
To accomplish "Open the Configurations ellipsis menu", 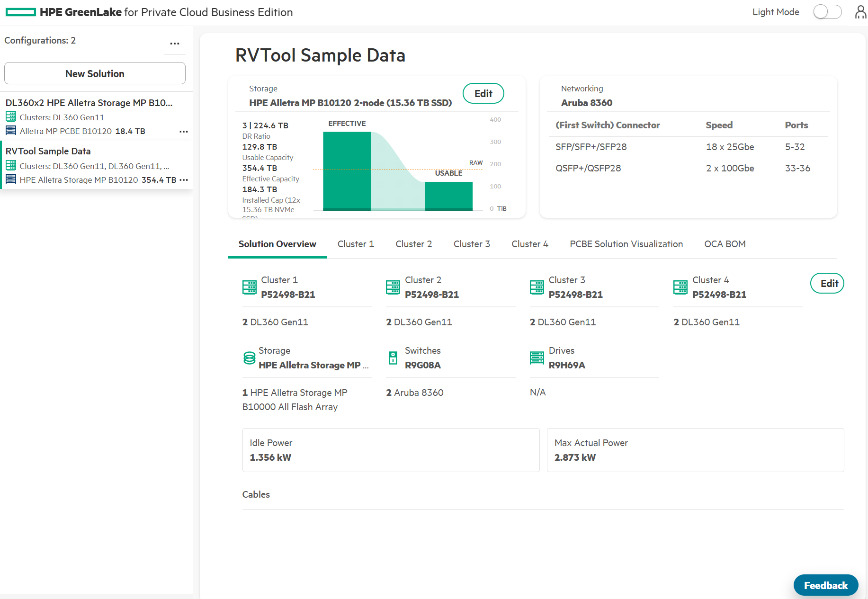I will [x=175, y=43].
